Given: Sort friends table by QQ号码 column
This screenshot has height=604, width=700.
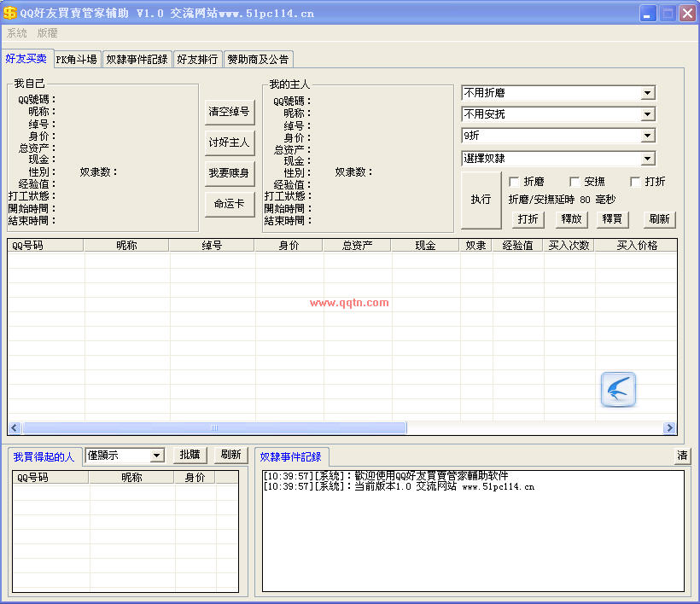Looking at the screenshot, I should (x=45, y=246).
